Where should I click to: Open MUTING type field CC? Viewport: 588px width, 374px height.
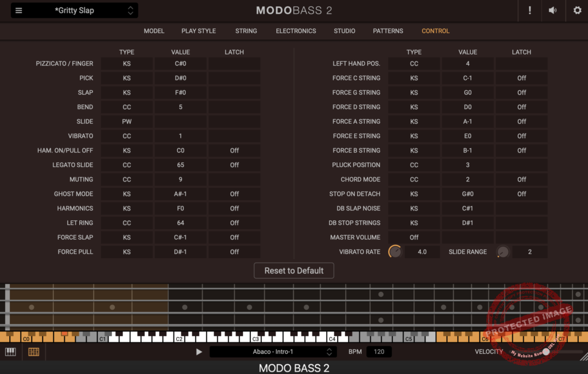[x=127, y=180]
